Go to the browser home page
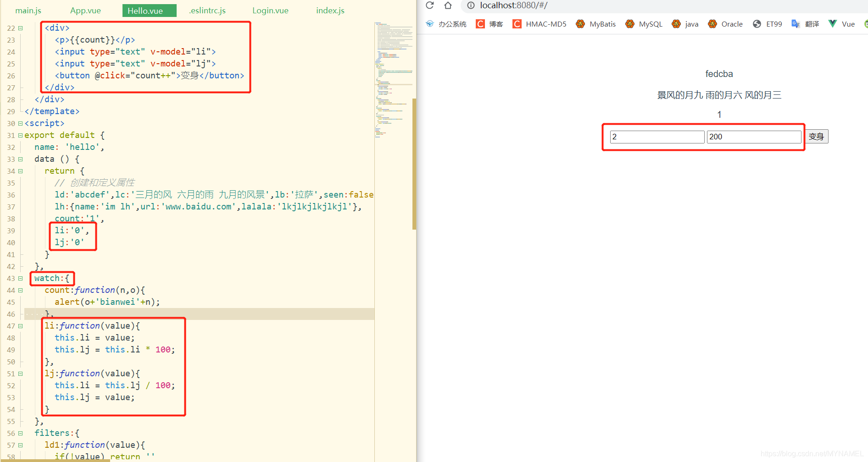This screenshot has width=868, height=462. click(448, 5)
